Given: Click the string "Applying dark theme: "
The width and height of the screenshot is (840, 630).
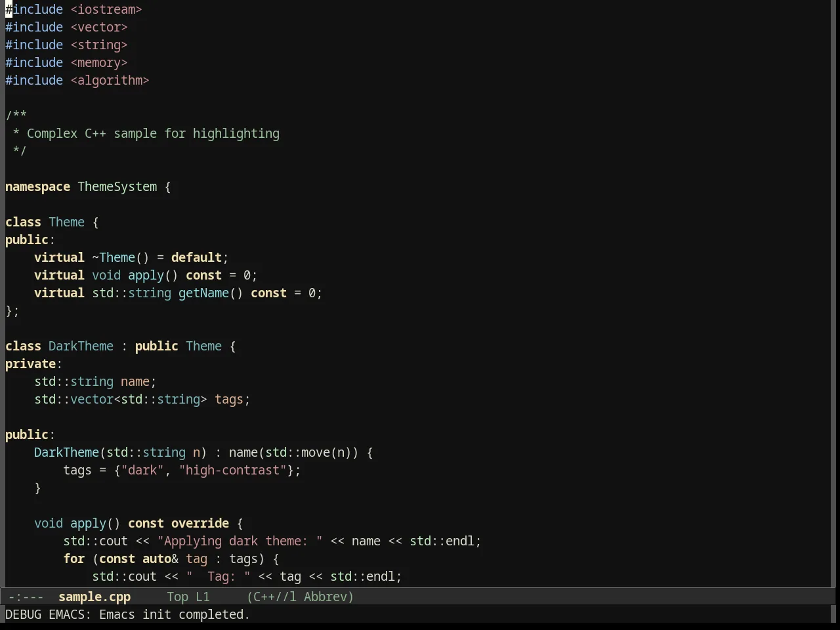Looking at the screenshot, I should [240, 541].
